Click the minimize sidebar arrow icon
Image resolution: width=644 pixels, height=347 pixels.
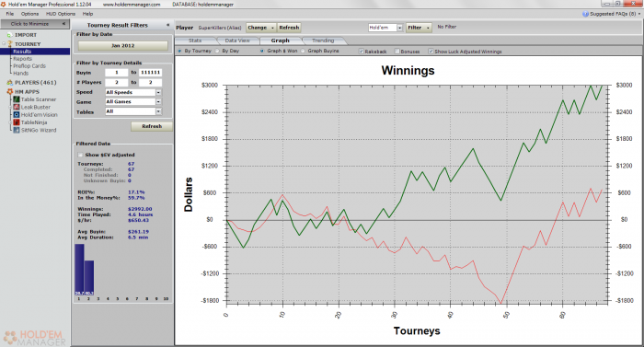click(63, 24)
